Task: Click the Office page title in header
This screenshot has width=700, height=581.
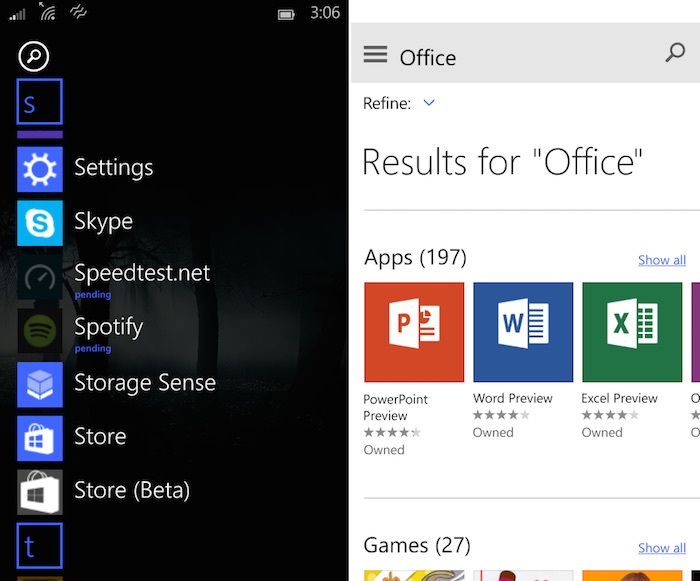Action: point(427,58)
